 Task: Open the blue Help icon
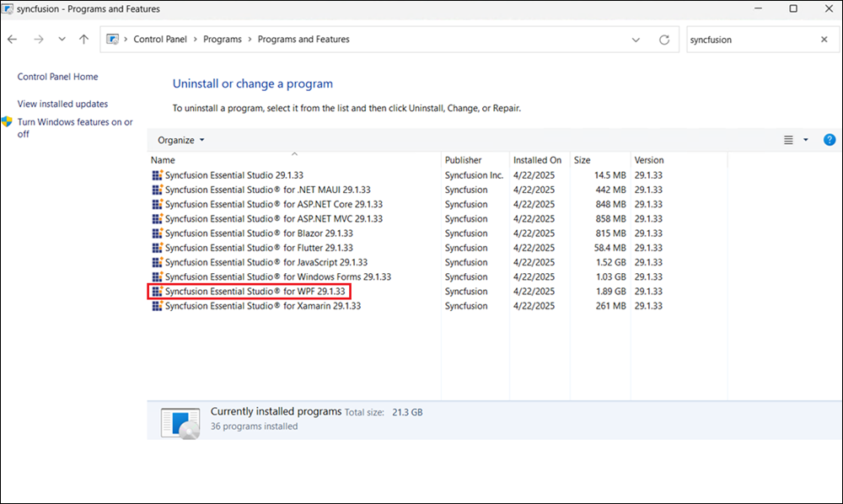830,140
